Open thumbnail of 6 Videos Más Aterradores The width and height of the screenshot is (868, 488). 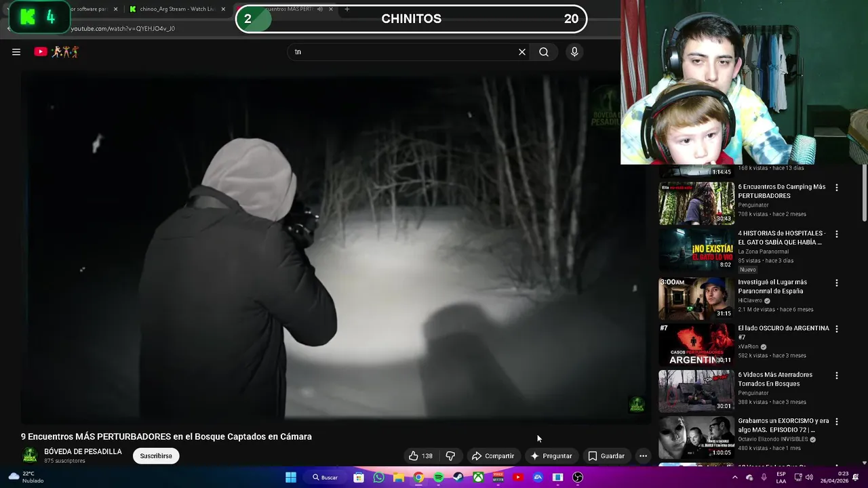tap(696, 390)
